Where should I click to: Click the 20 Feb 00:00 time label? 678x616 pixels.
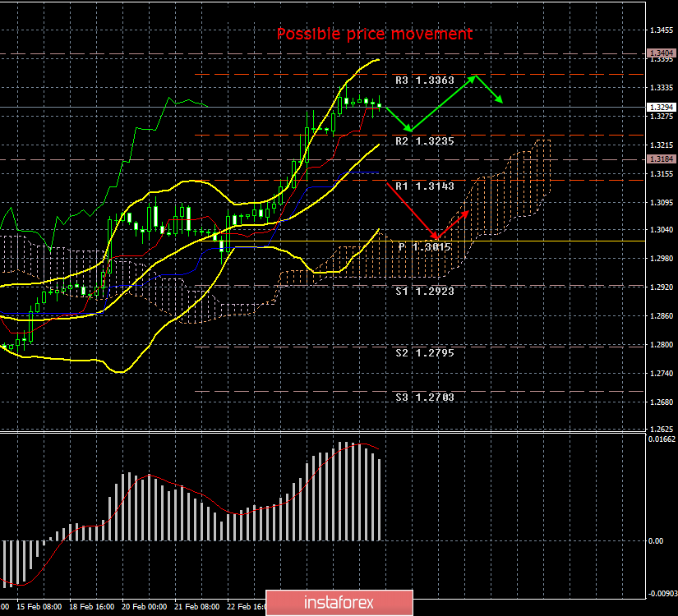(x=144, y=607)
